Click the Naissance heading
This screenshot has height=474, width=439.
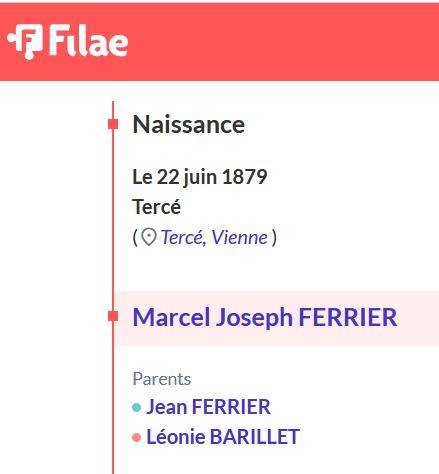[189, 124]
